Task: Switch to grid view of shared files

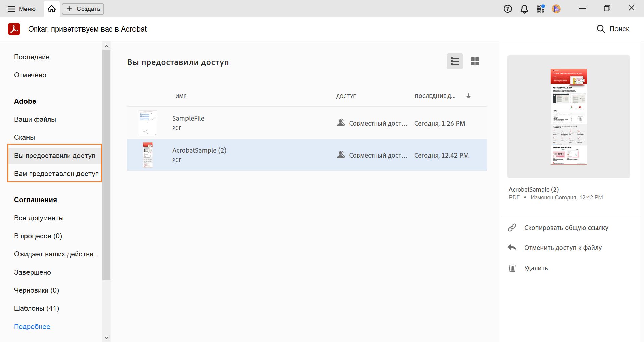Action: point(475,62)
